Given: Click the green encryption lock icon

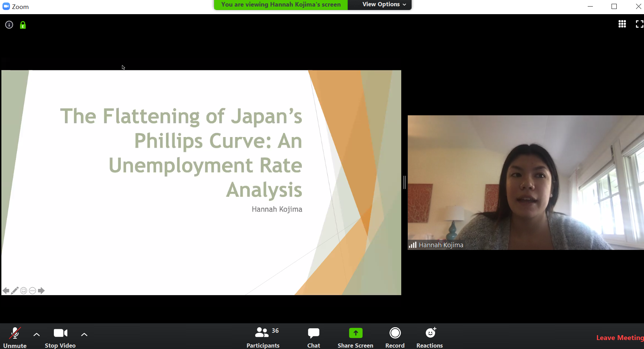Looking at the screenshot, I should 23,25.
